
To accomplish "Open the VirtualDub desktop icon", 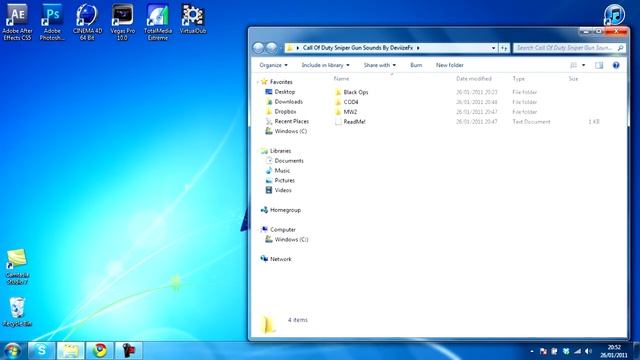I will [x=193, y=19].
